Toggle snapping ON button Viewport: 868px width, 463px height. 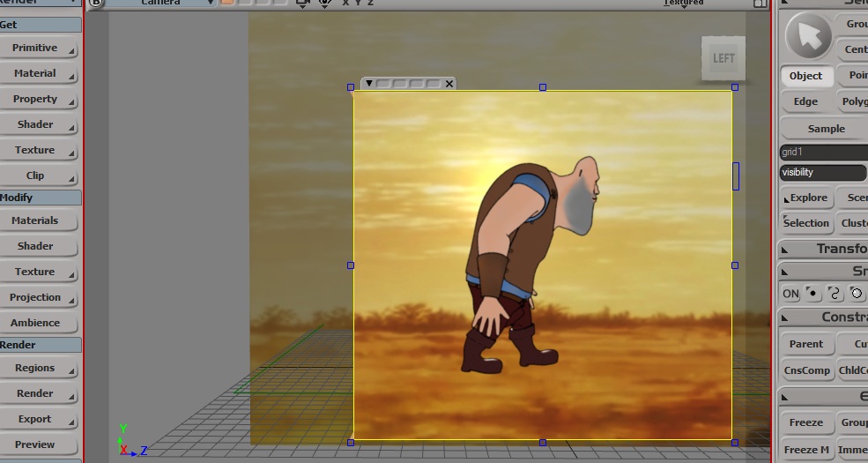pos(790,294)
